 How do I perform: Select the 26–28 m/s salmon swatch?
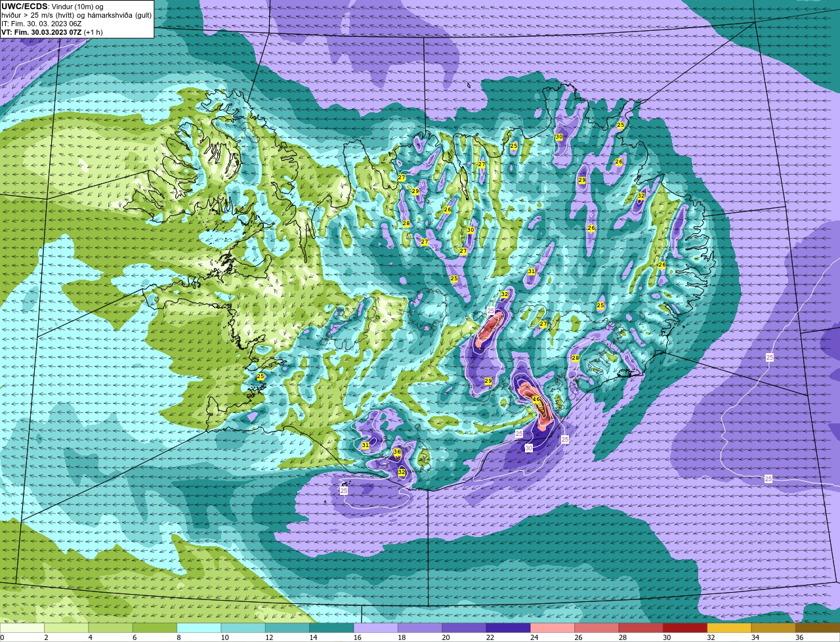[597, 628]
